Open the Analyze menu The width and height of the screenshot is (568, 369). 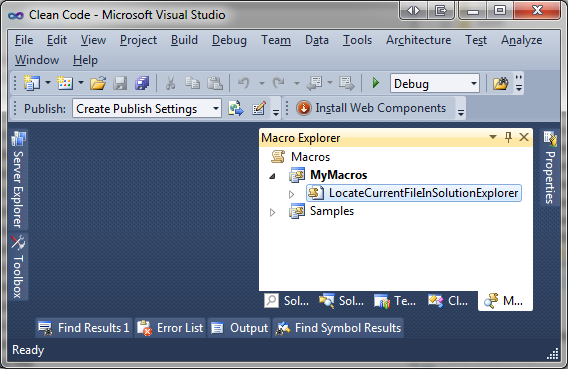[522, 40]
